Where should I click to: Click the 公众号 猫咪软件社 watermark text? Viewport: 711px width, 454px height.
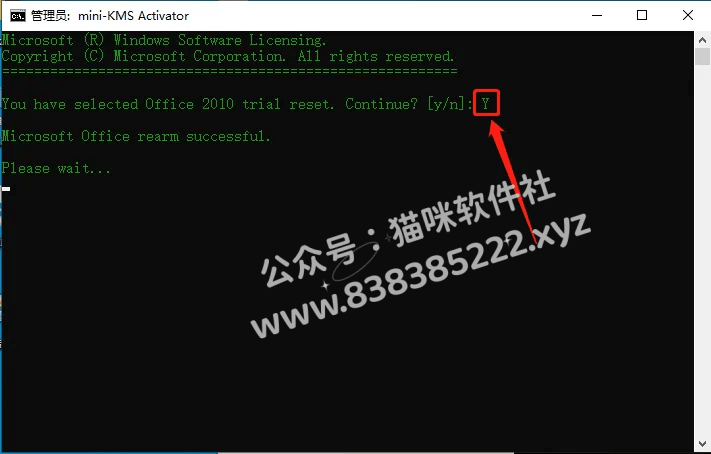[407, 230]
